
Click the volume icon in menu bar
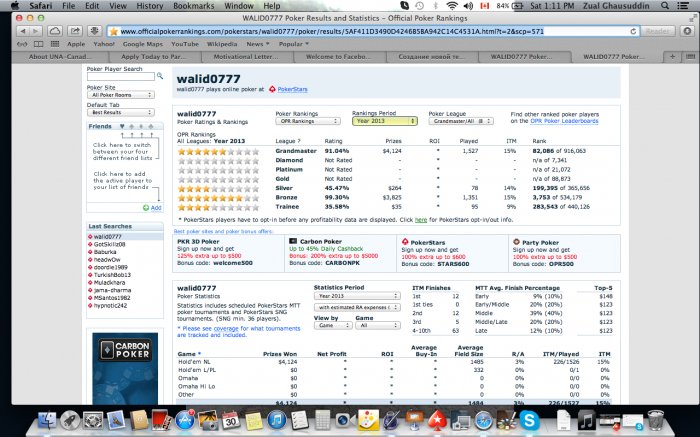pyautogui.click(x=468, y=6)
